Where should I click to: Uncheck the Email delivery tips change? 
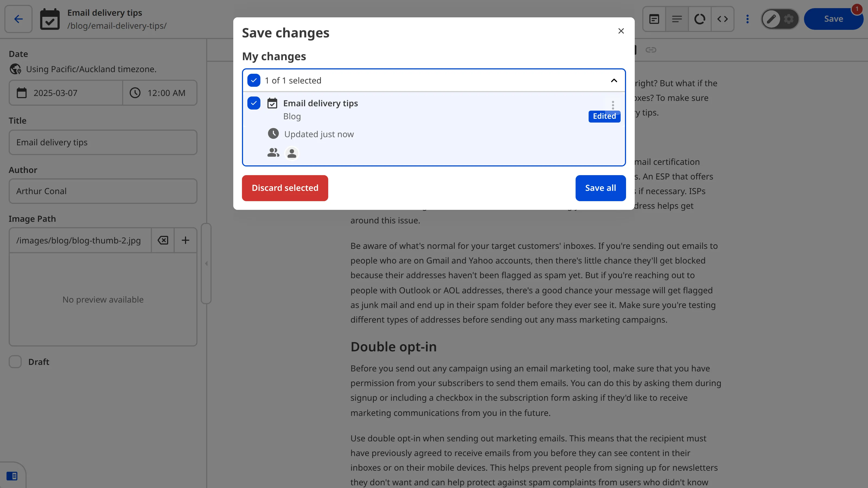click(254, 103)
